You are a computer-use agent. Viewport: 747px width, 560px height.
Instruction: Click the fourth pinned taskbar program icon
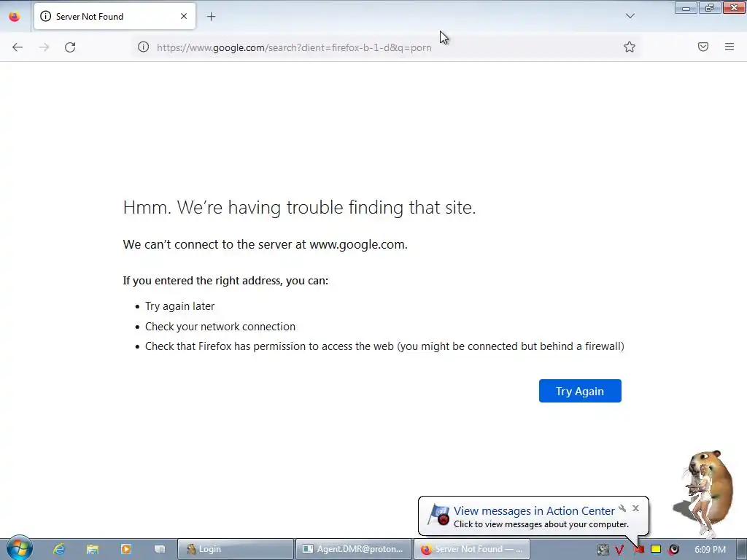[x=159, y=549]
